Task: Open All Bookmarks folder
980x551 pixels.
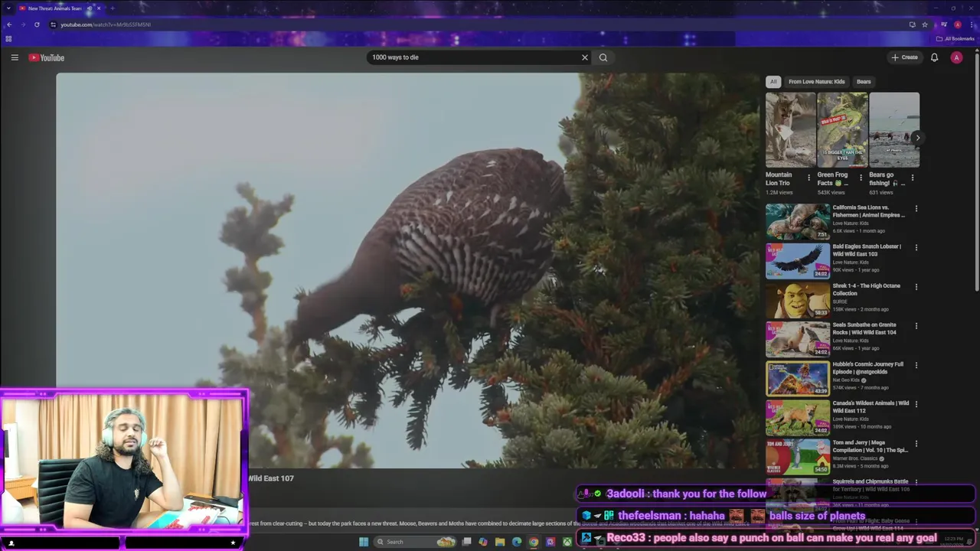Action: (955, 38)
